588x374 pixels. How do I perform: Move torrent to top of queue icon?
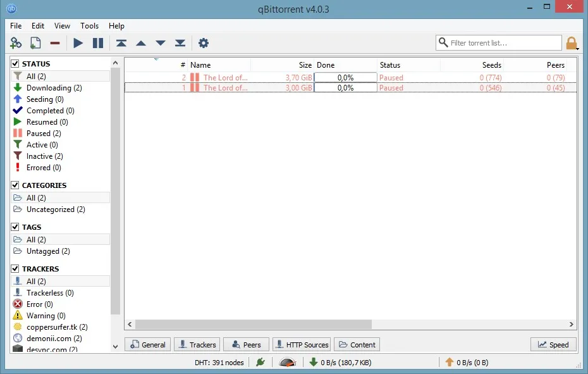121,43
